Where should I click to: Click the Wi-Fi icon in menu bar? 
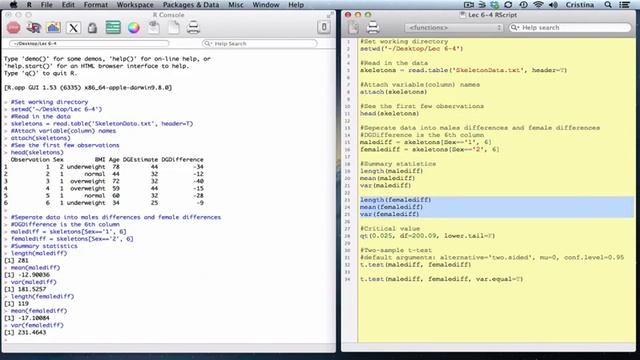click(x=538, y=5)
